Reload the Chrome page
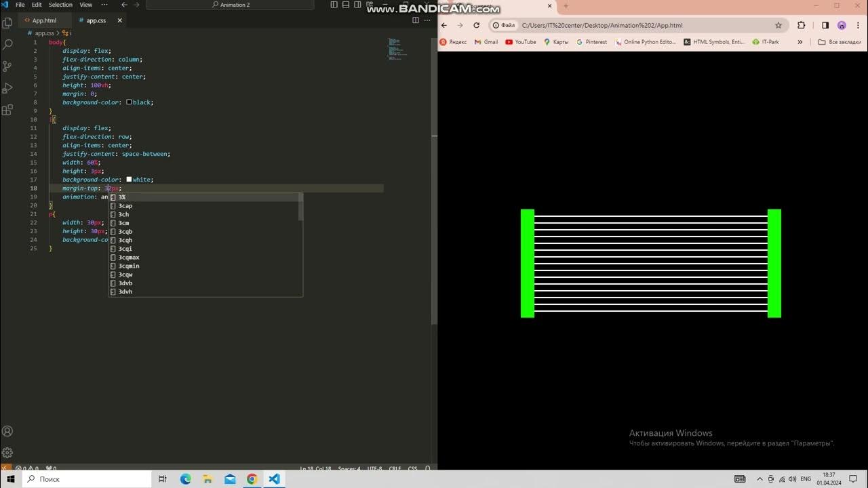The height and width of the screenshot is (488, 868). click(476, 25)
